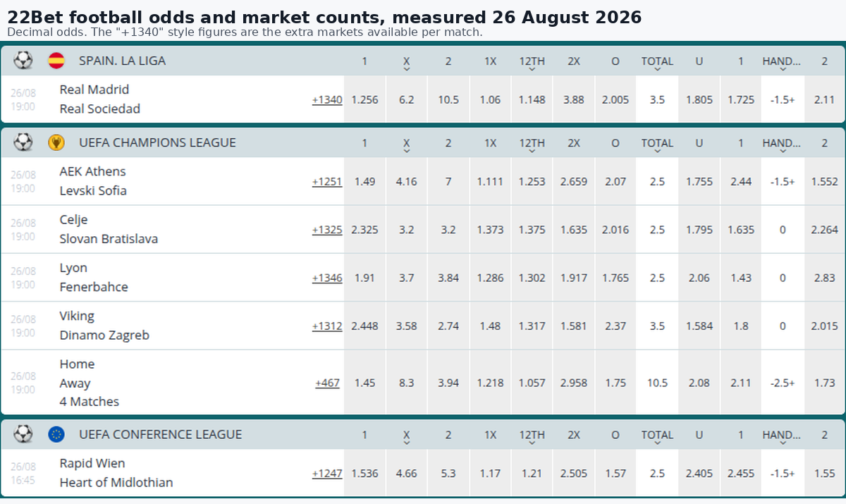
Task: Select draw odds 6.2 for Real Madrid match
Action: [x=407, y=100]
